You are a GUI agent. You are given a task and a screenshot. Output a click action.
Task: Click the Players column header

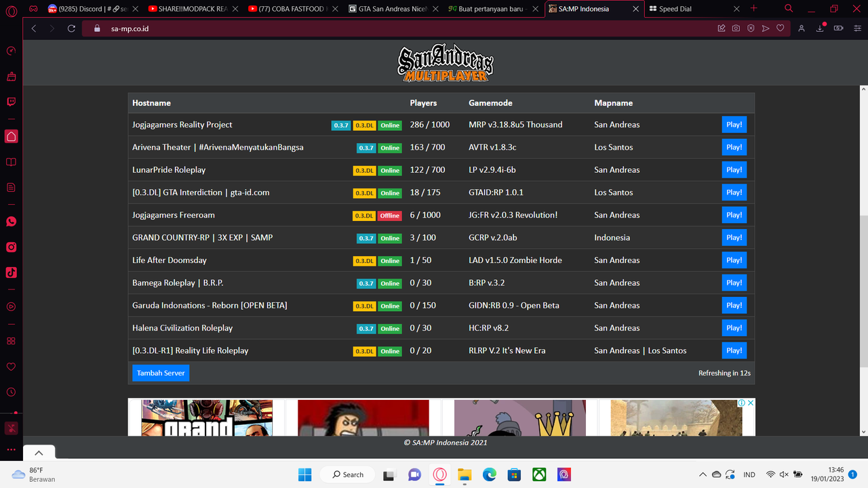tap(423, 103)
